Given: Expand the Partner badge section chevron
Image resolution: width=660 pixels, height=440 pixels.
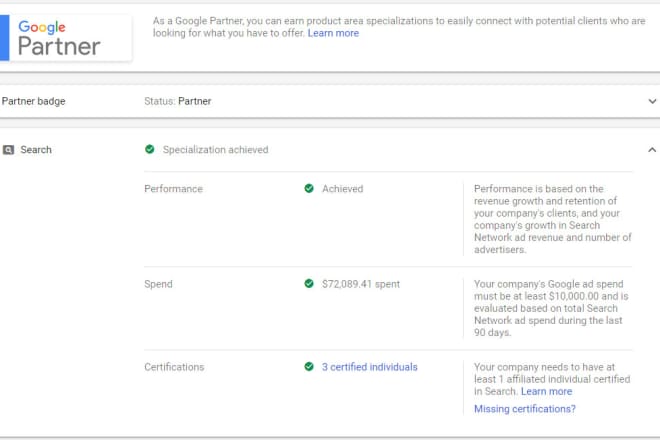Looking at the screenshot, I should click(x=652, y=101).
